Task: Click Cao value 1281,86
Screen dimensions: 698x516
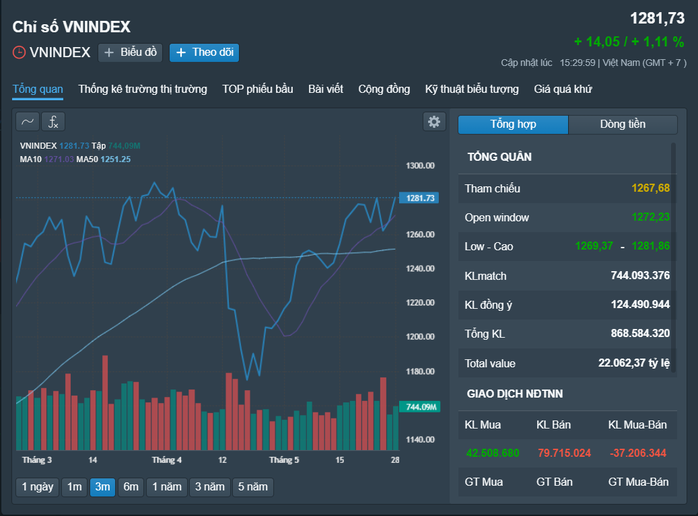Action: point(650,246)
